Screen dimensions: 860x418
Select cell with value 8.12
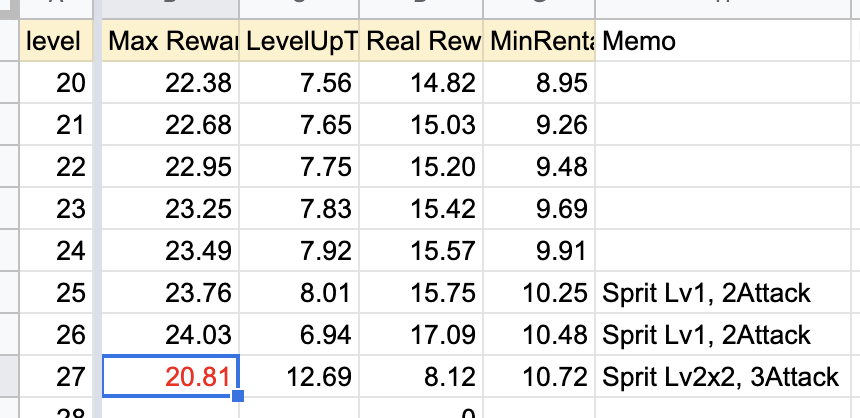click(421, 376)
